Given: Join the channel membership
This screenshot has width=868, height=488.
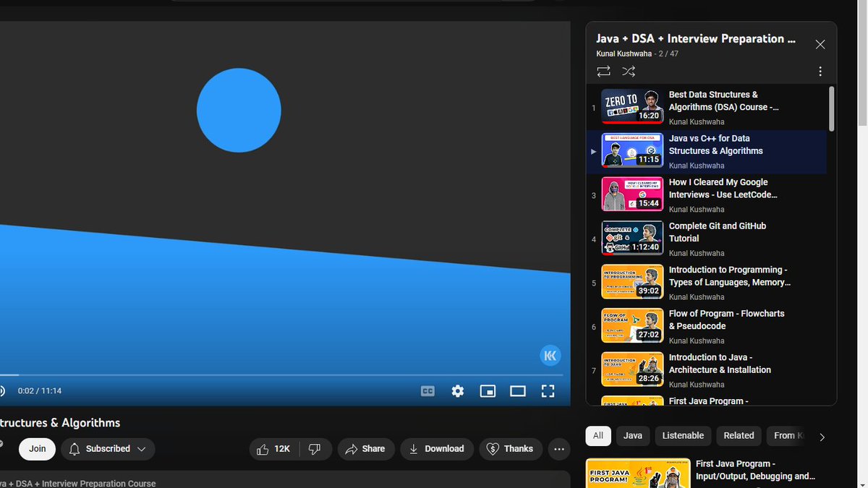Looking at the screenshot, I should click(38, 449).
